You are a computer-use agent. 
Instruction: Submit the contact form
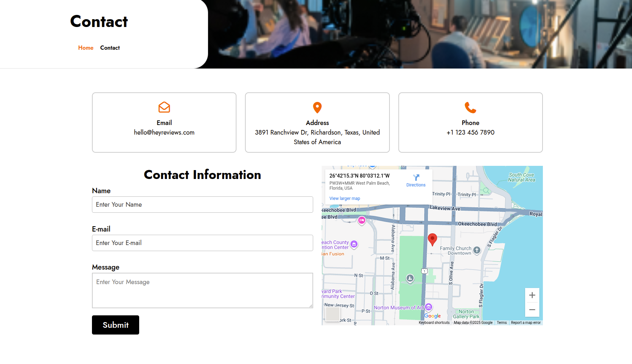115,325
